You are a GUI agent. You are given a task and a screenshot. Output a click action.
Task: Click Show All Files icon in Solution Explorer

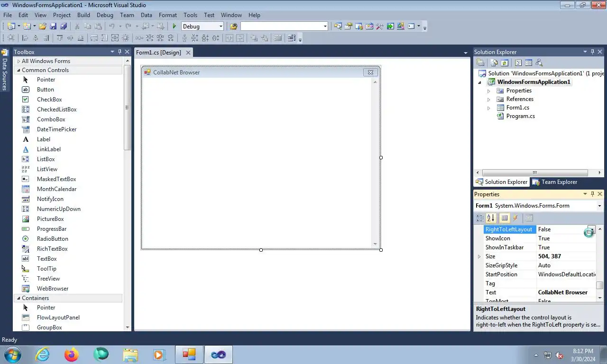pyautogui.click(x=494, y=63)
